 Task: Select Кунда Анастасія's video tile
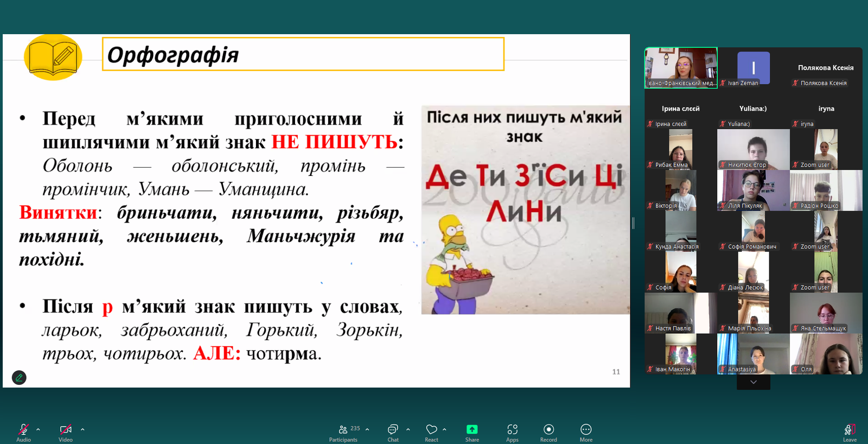click(x=681, y=231)
